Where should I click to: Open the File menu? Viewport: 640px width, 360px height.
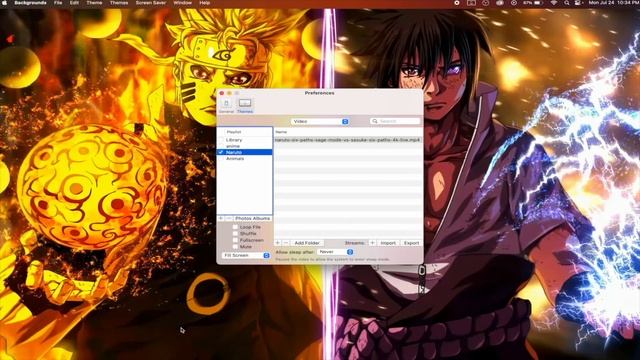click(58, 3)
